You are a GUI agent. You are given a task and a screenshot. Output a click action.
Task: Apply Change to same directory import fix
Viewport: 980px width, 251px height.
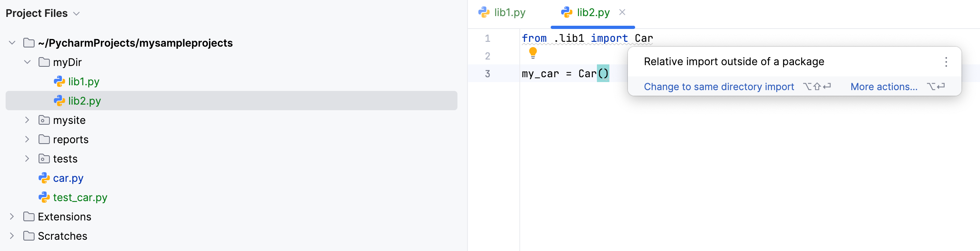pyautogui.click(x=719, y=87)
